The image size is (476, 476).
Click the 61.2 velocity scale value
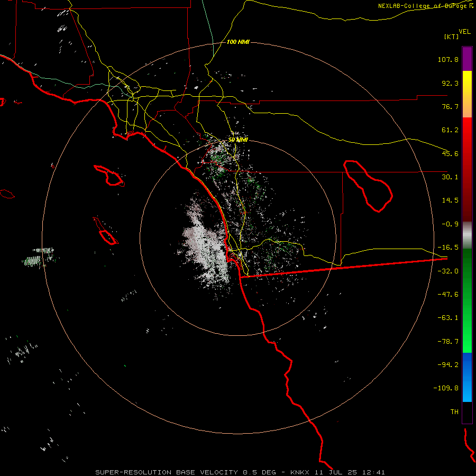[x=450, y=130]
